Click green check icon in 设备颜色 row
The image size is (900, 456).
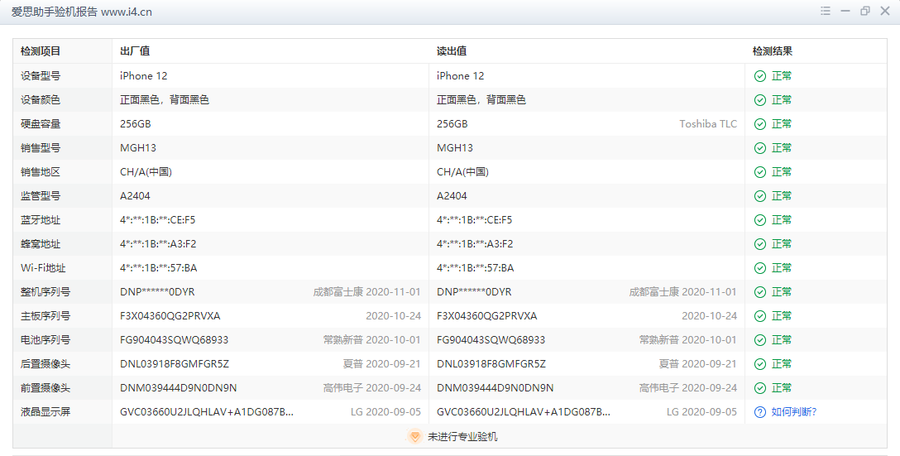[x=760, y=100]
